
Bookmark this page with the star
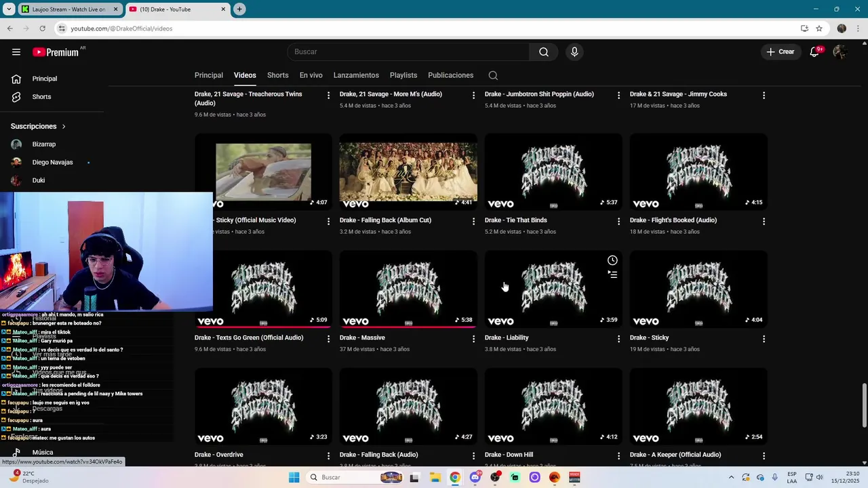[819, 28]
